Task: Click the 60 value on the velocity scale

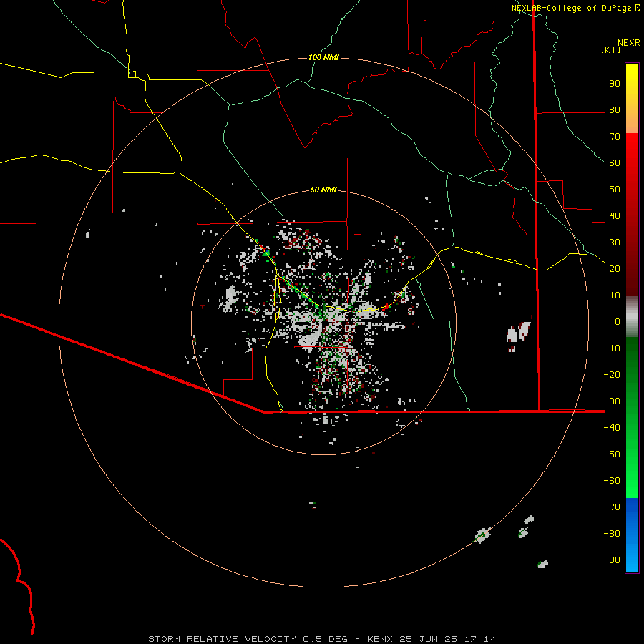Action: point(615,163)
